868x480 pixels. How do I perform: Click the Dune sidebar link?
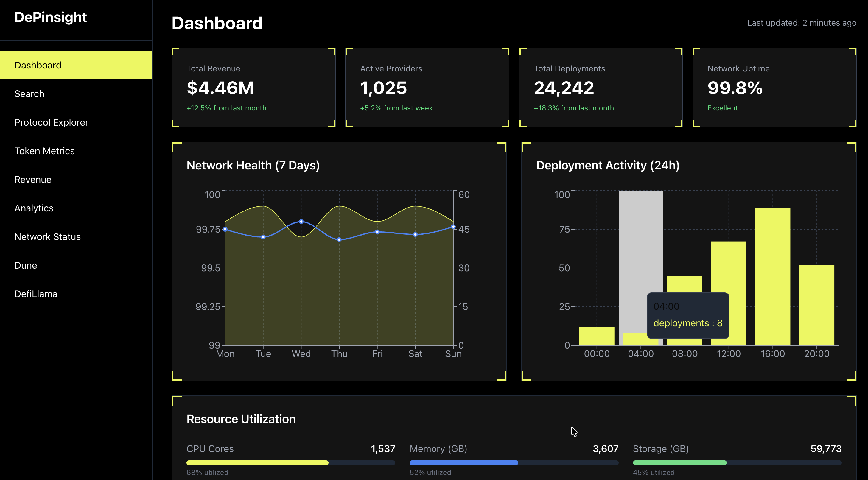(x=26, y=265)
